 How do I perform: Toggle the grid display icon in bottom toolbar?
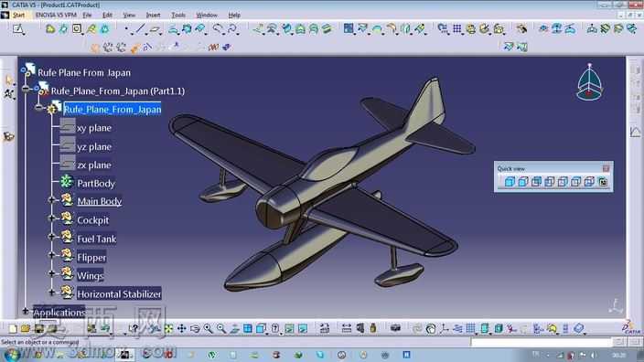pos(471,328)
